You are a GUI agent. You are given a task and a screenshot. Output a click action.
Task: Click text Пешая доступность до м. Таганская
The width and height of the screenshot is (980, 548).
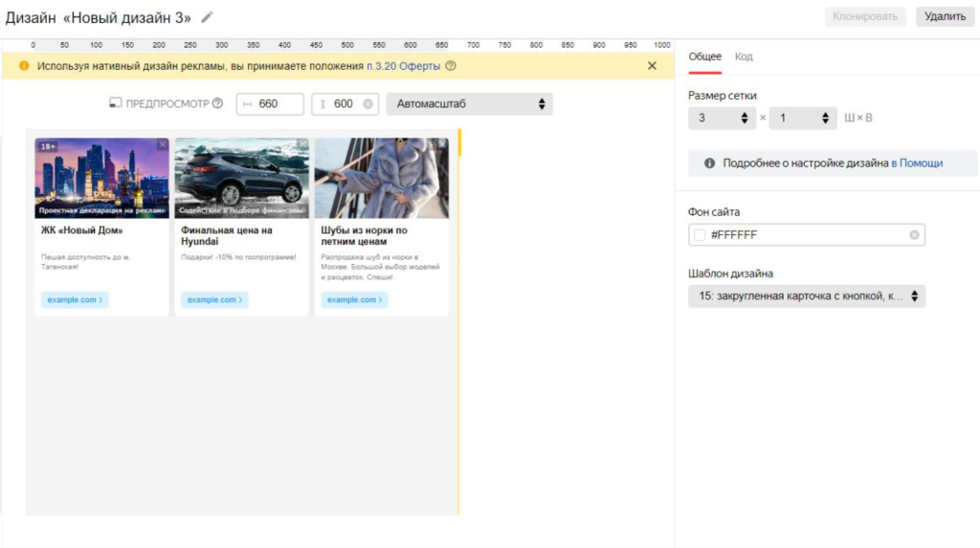point(85,262)
